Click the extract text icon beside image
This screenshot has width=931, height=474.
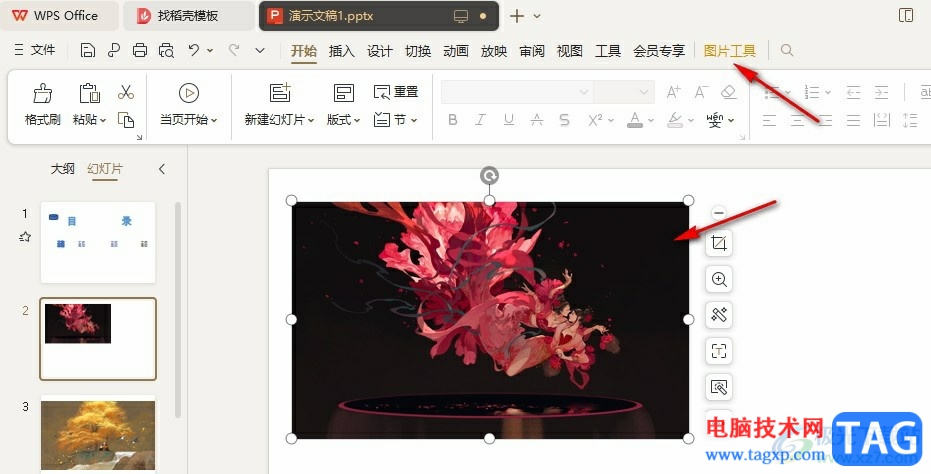point(719,352)
